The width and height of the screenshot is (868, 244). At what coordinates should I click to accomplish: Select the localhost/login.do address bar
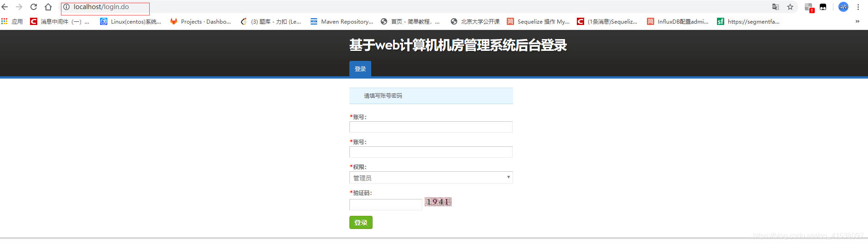coord(106,7)
